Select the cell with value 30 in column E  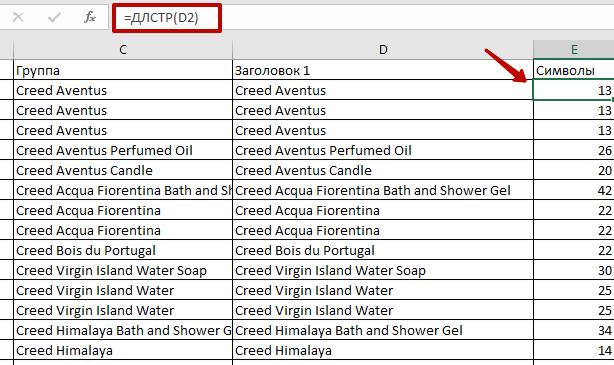pyautogui.click(x=574, y=270)
